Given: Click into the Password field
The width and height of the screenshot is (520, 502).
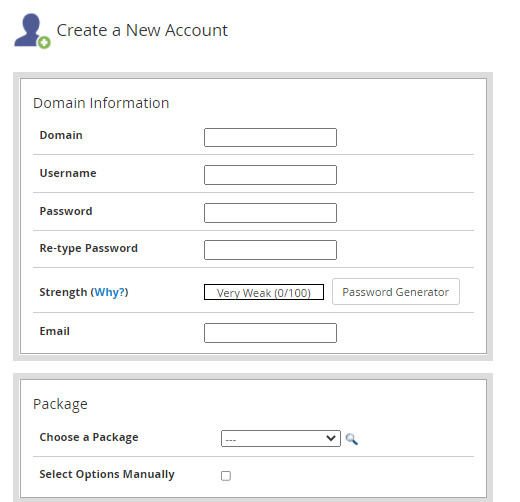Looking at the screenshot, I should pos(270,213).
